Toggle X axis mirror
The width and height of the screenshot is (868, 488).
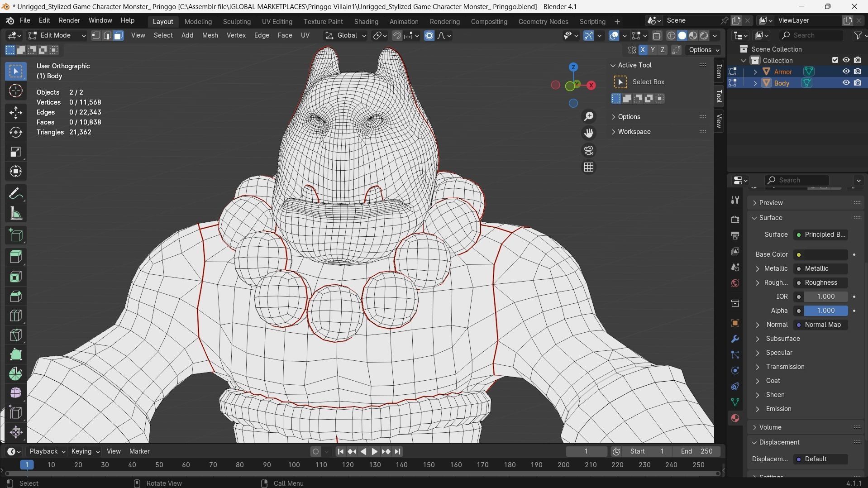pyautogui.click(x=643, y=50)
